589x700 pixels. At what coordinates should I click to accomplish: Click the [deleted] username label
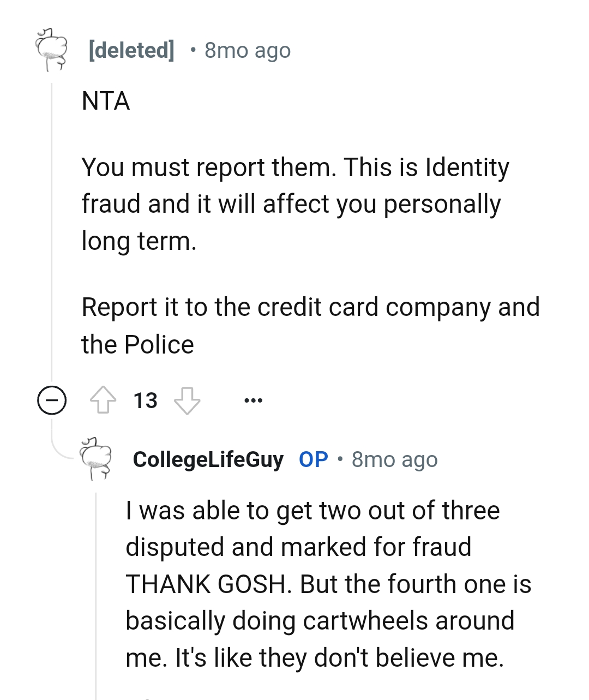[130, 50]
